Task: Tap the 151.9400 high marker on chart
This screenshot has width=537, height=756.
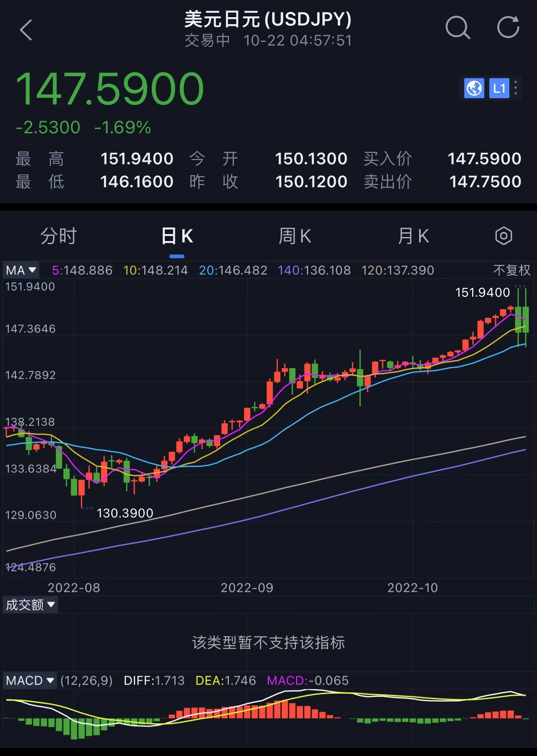Action: [482, 293]
